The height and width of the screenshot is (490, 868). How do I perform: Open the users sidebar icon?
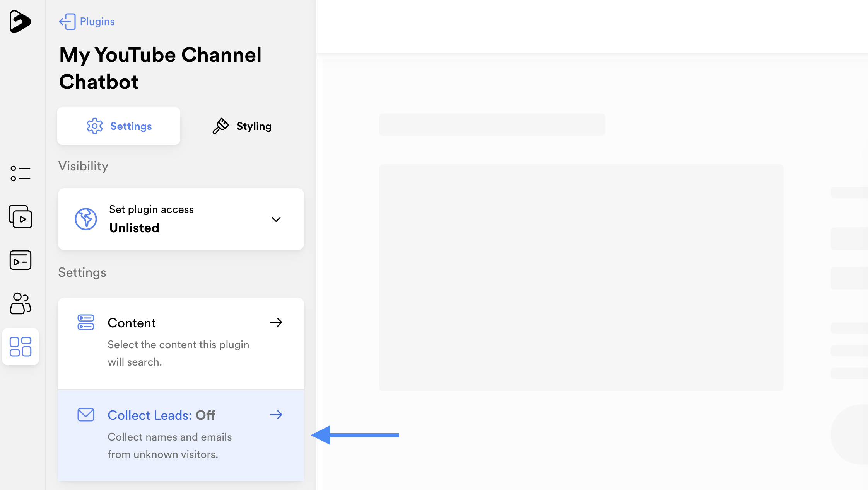pyautogui.click(x=21, y=303)
